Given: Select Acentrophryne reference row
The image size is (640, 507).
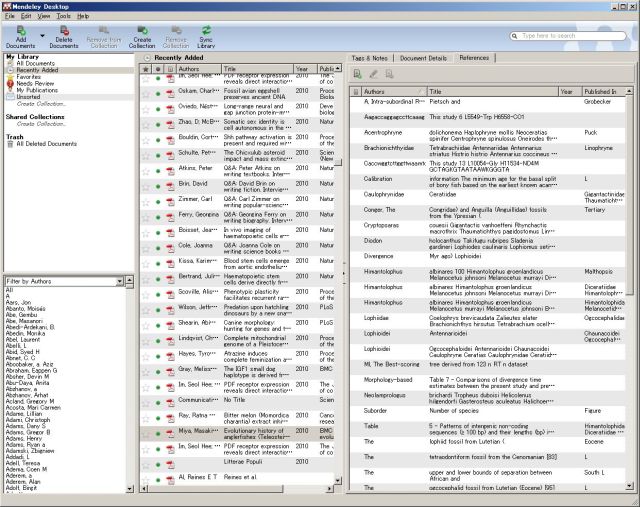Looking at the screenshot, I should pos(487,136).
